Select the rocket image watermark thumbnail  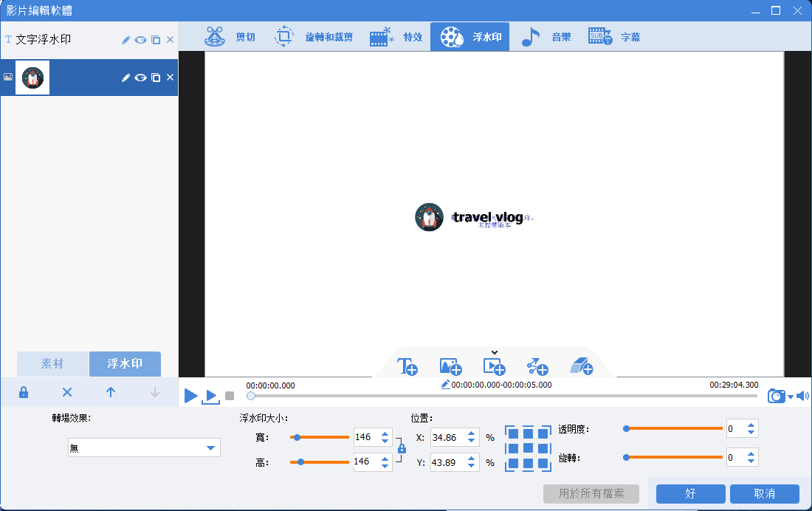pos(32,78)
